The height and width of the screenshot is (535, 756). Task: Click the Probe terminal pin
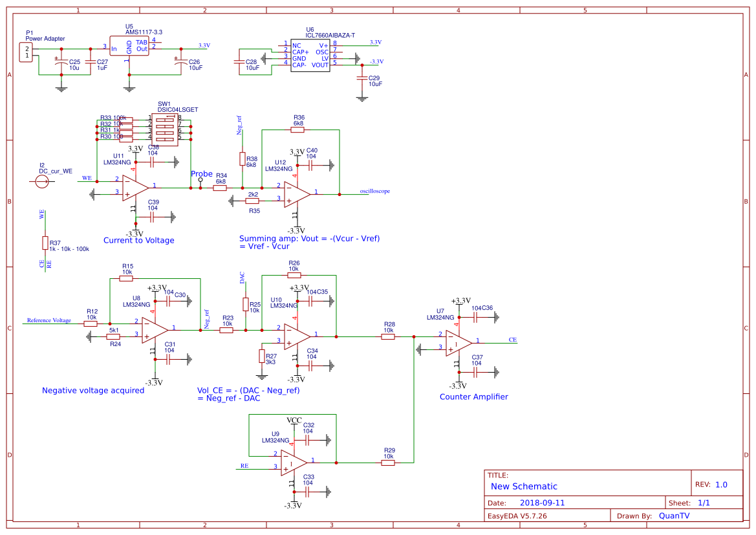click(x=201, y=180)
